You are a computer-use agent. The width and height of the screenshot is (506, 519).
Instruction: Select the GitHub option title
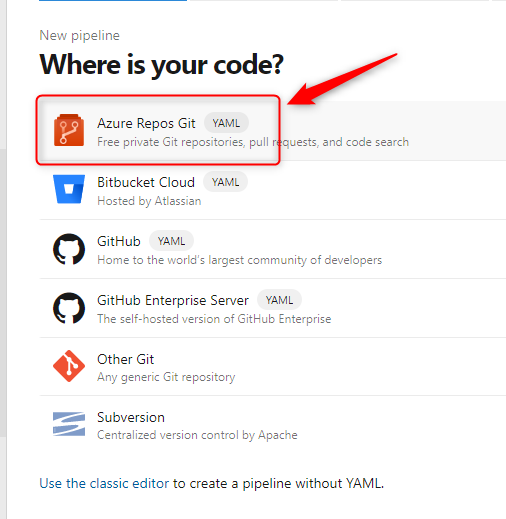click(x=119, y=241)
